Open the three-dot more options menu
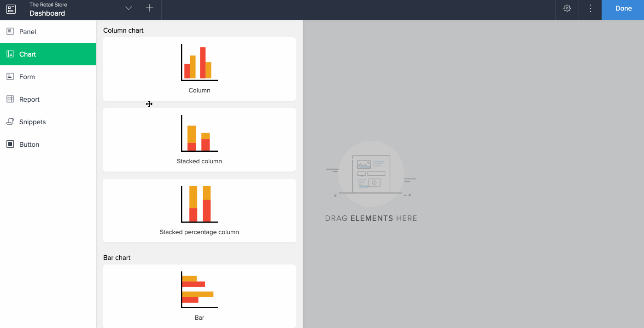The width and height of the screenshot is (644, 328). [x=591, y=8]
